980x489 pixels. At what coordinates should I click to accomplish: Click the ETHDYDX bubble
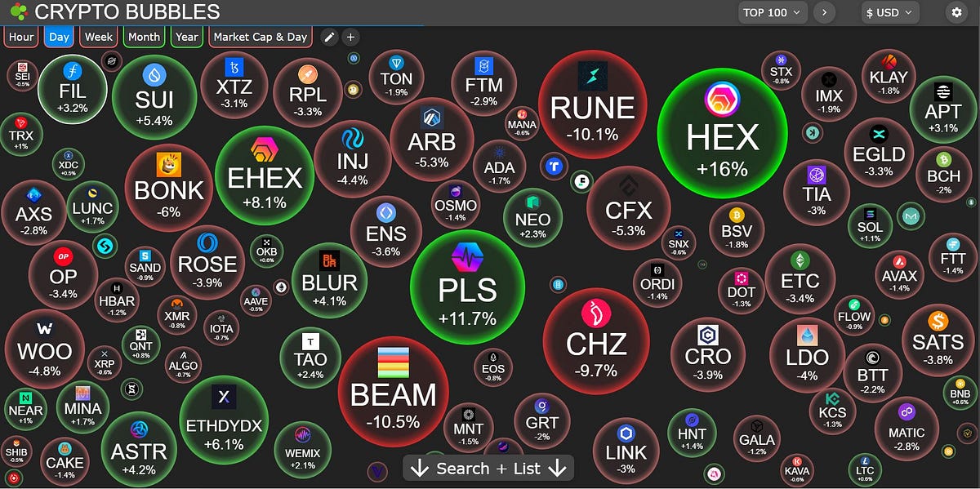(223, 419)
